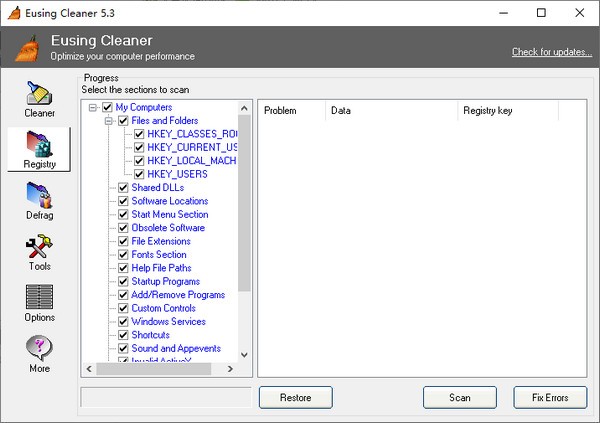
Task: Open the Options sidebar icon
Action: coord(39,297)
